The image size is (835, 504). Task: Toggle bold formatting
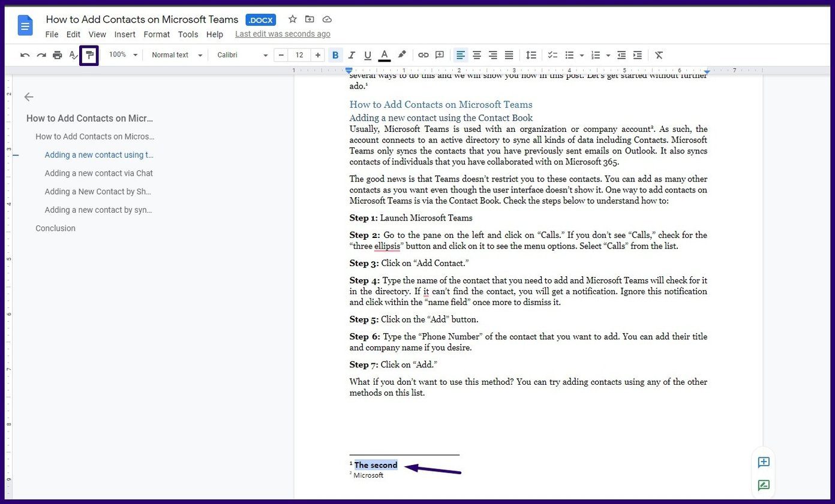335,55
